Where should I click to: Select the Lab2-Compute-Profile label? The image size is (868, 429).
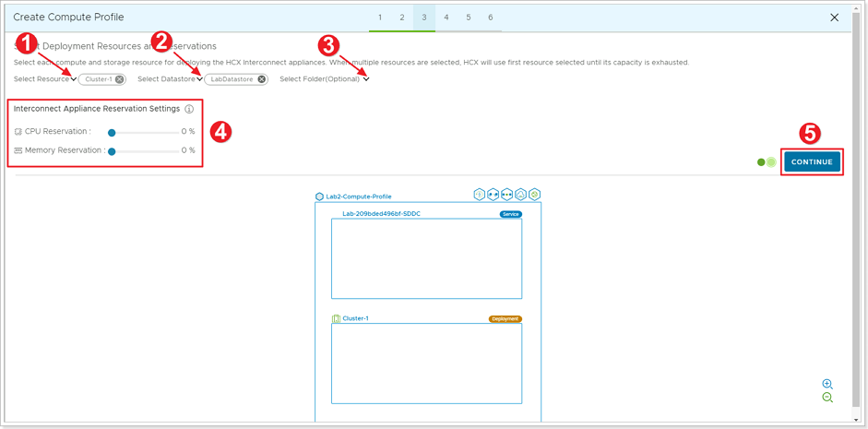[358, 197]
